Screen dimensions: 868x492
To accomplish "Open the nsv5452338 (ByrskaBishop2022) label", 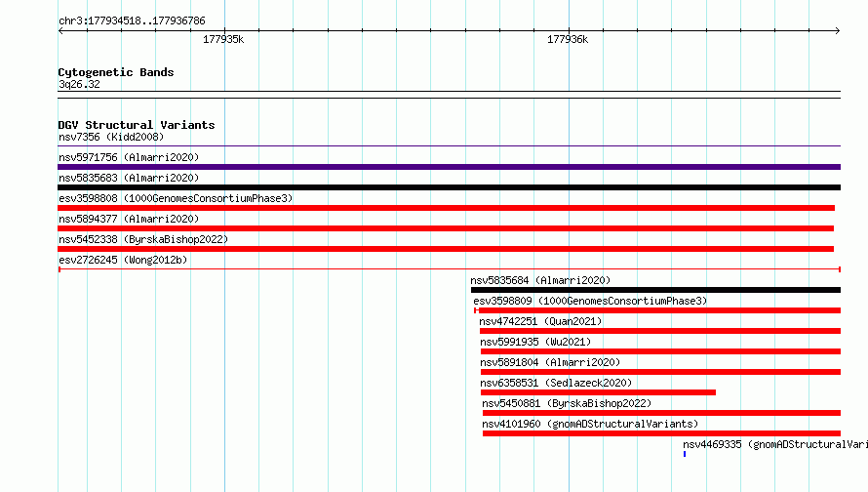I will coord(143,239).
